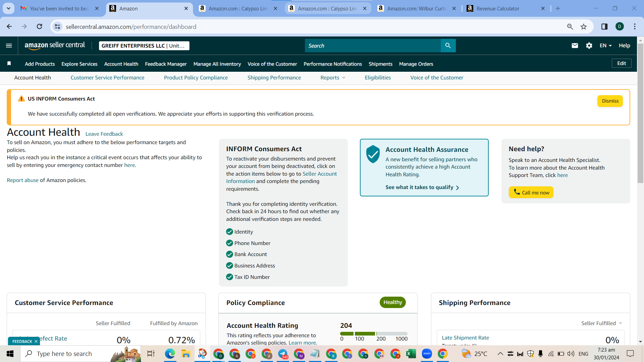Open the Windows notification center

630,354
